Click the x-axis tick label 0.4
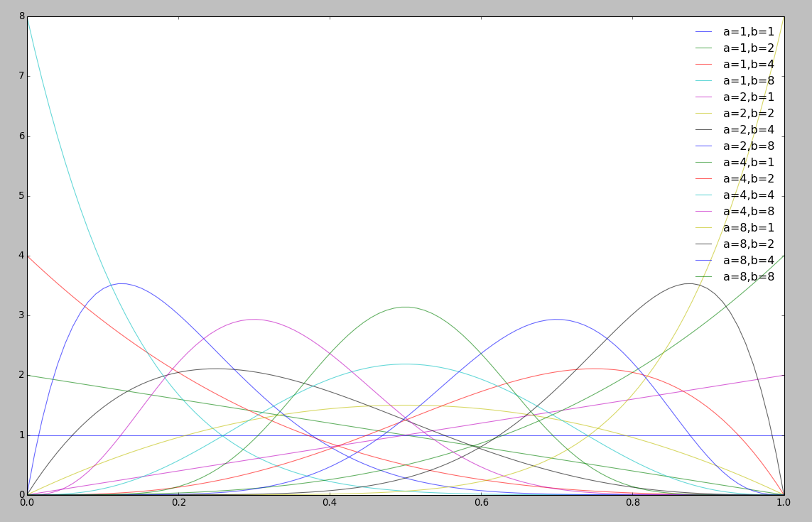 [x=330, y=502]
